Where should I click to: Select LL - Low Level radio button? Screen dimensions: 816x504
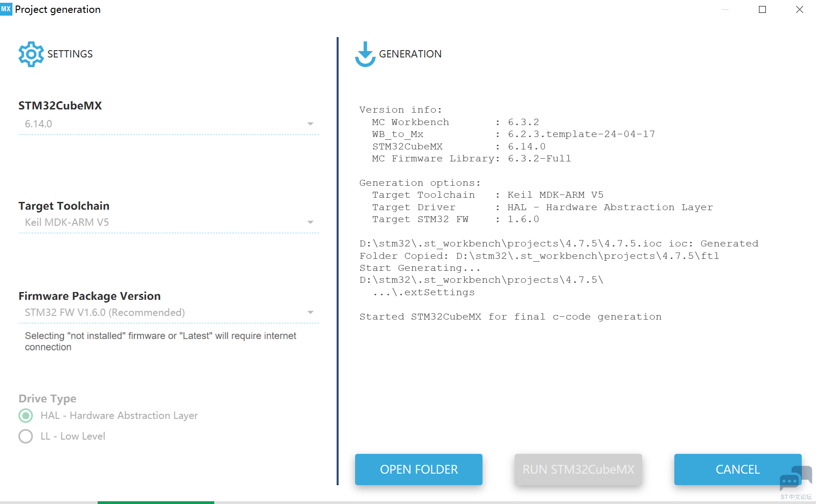click(26, 436)
